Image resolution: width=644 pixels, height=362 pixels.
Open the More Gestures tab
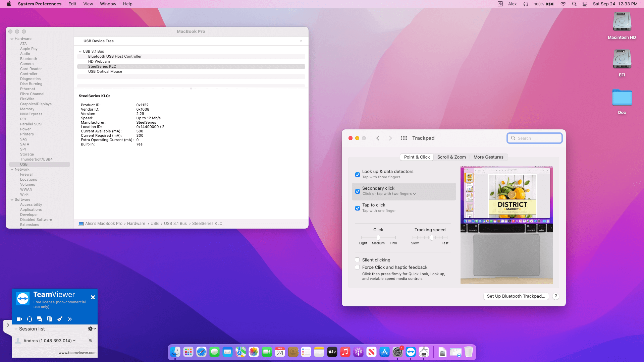pyautogui.click(x=488, y=157)
